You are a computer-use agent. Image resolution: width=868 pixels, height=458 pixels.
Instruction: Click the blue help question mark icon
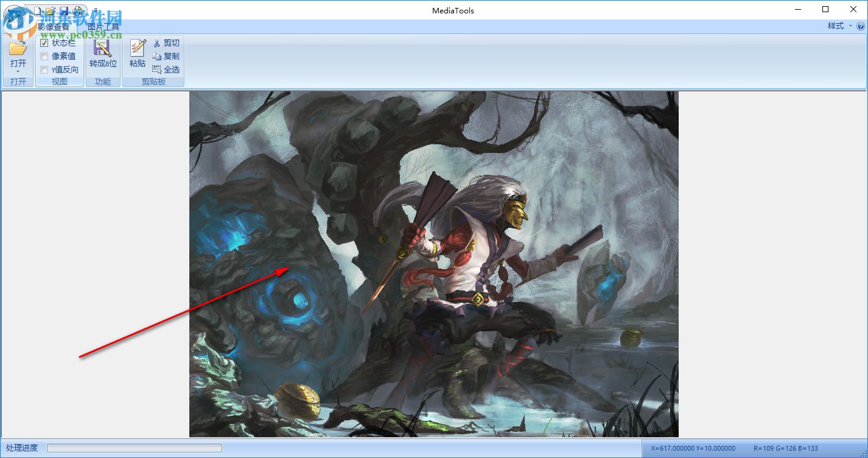[861, 26]
